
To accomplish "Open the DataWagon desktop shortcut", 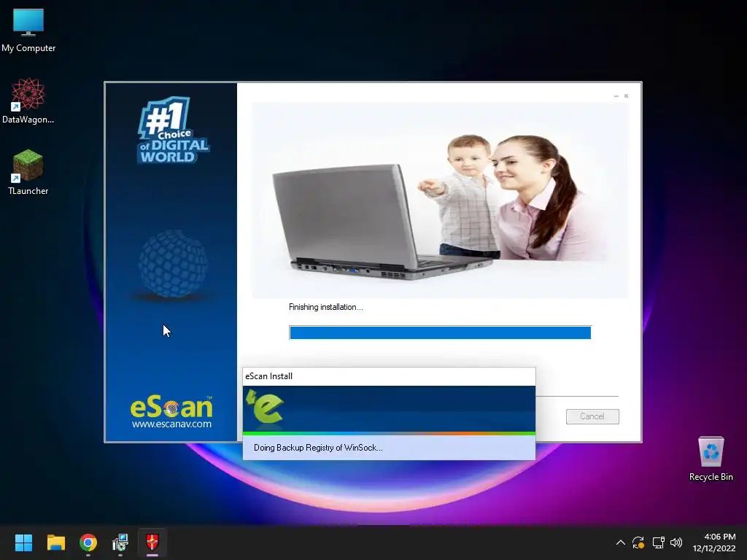I will (x=28, y=101).
